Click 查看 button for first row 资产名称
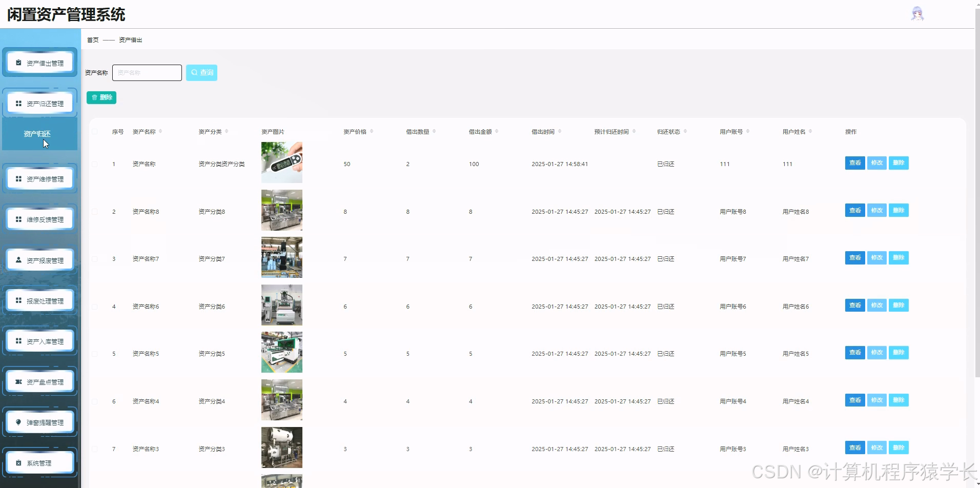This screenshot has height=488, width=980. tap(855, 162)
